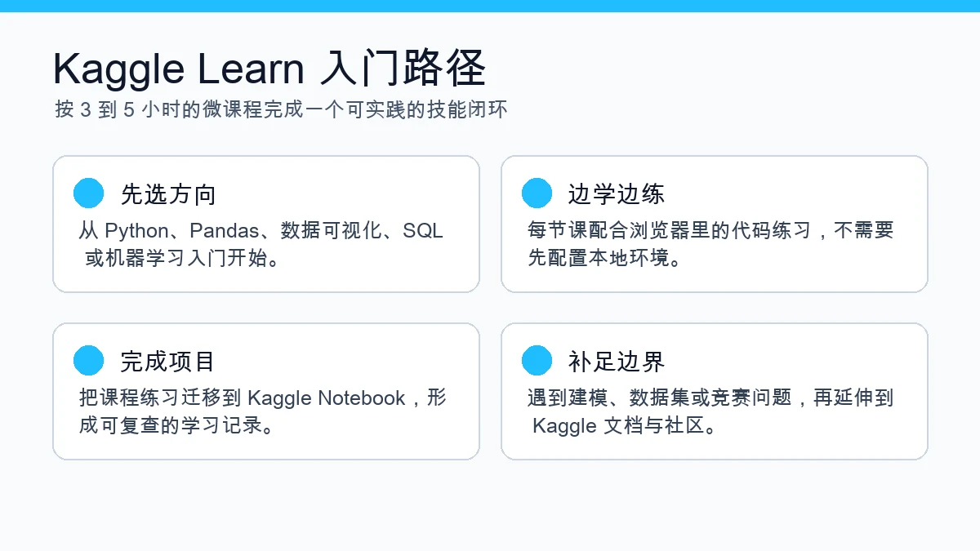Click the blue circle beside 完成项目
The height and width of the screenshot is (551, 980).
click(88, 361)
